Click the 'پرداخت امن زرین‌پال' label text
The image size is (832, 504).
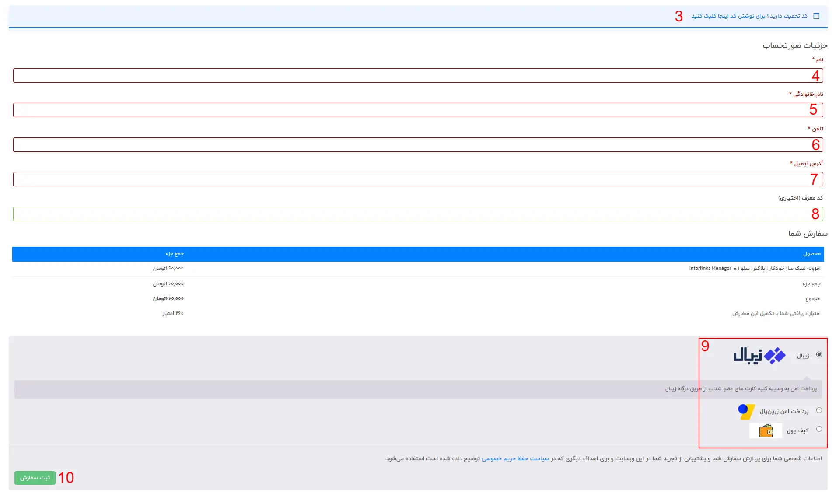click(x=784, y=411)
